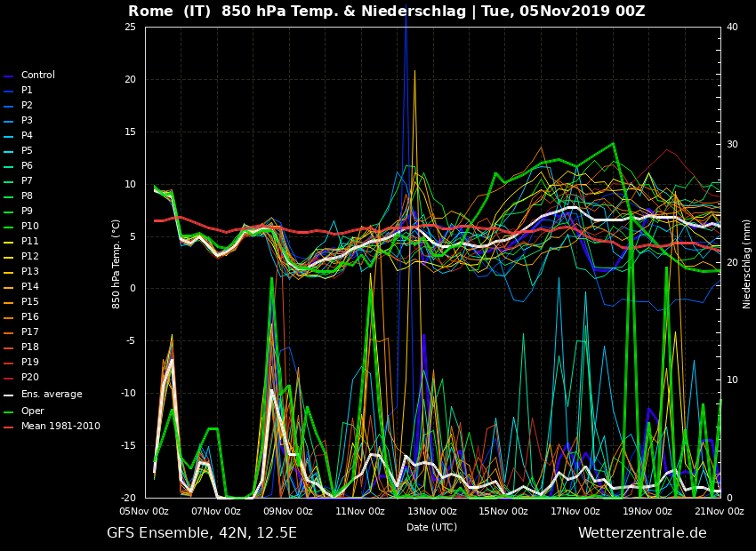Click the P15 legend label
Image resolution: width=756 pixels, height=551 pixels.
pos(30,301)
